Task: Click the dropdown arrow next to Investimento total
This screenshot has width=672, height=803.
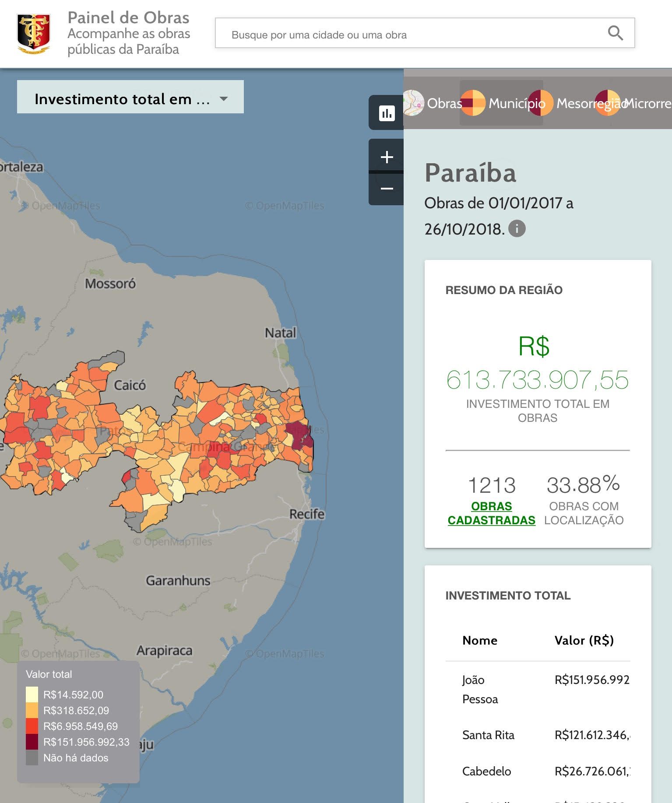Action: pyautogui.click(x=224, y=99)
